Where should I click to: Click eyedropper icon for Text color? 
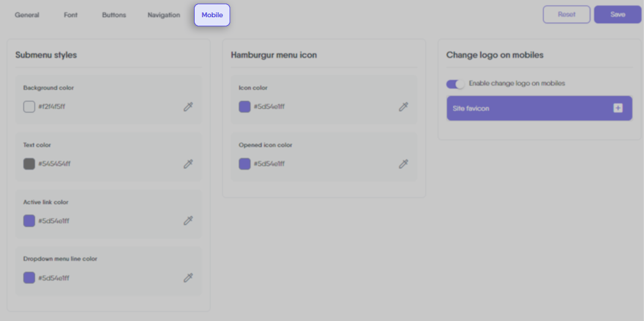point(189,164)
